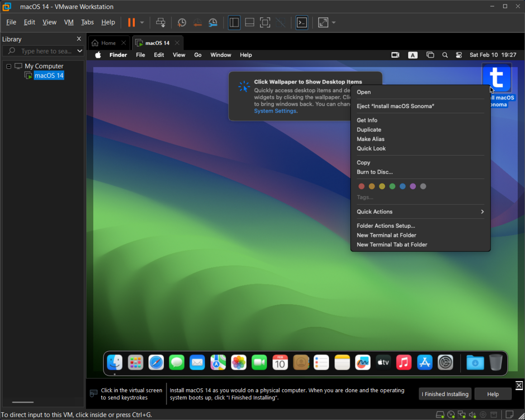The image size is (525, 420).
Task: Open the Apple menu in the guest
Action: 98,55
